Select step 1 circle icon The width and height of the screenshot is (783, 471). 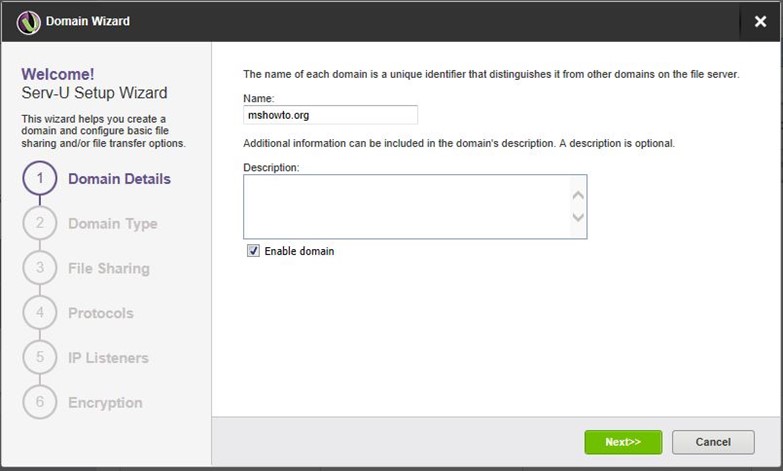pos(40,178)
